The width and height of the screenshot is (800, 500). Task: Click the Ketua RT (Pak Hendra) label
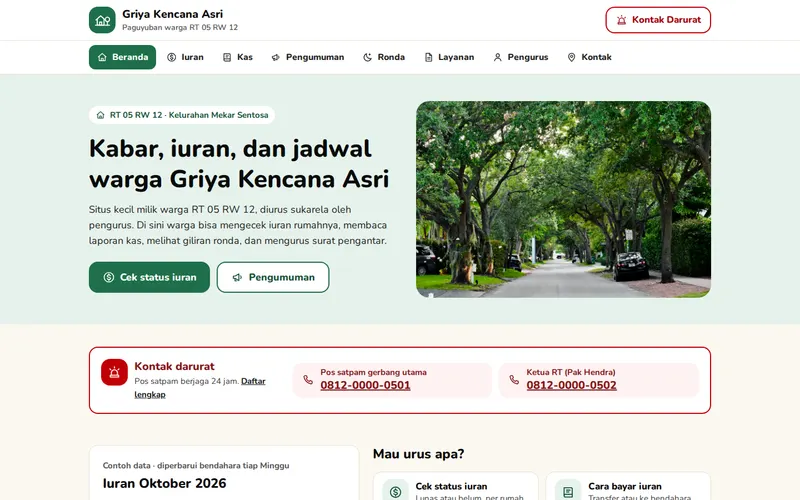pyautogui.click(x=571, y=372)
